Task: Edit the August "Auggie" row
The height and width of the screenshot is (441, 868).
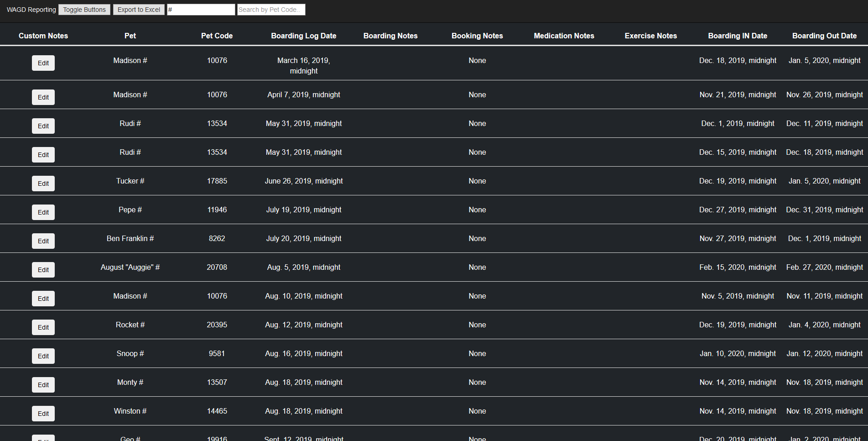Action: (x=43, y=270)
